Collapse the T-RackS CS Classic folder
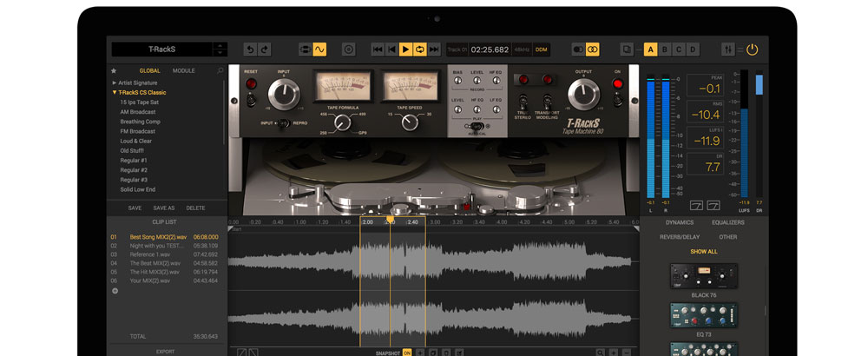Image resolution: width=868 pixels, height=356 pixels. point(115,92)
